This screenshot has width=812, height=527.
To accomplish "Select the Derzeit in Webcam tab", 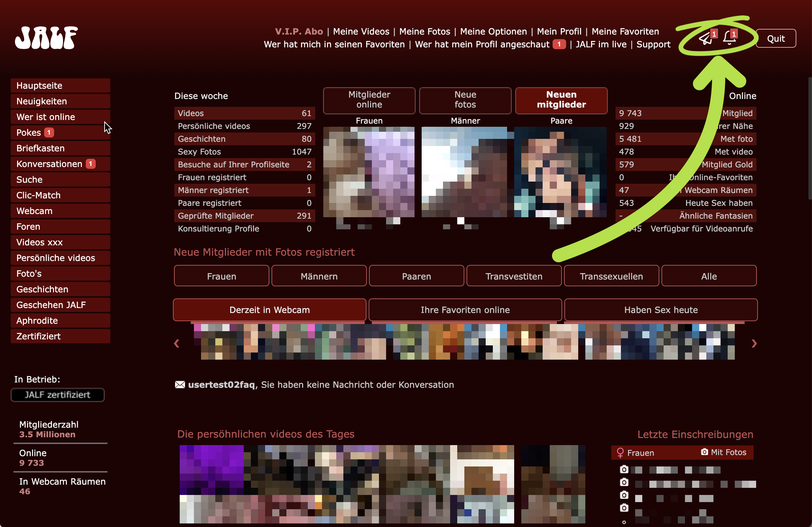I will click(270, 310).
